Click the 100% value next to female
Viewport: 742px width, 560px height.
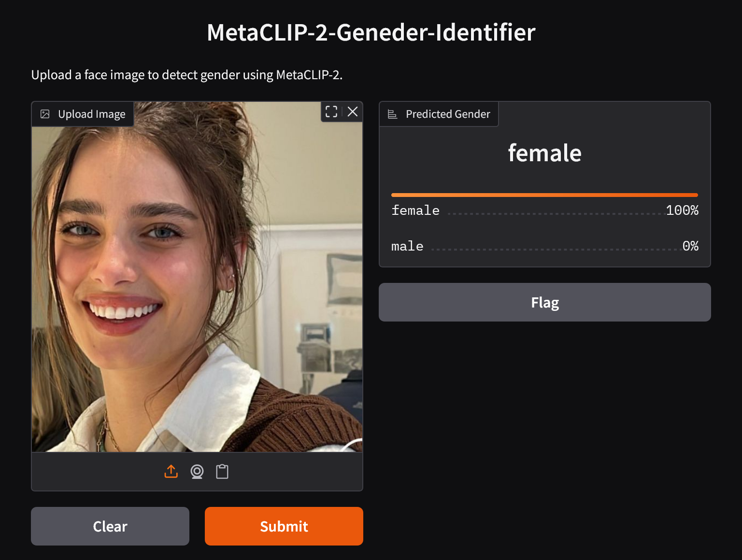(682, 210)
